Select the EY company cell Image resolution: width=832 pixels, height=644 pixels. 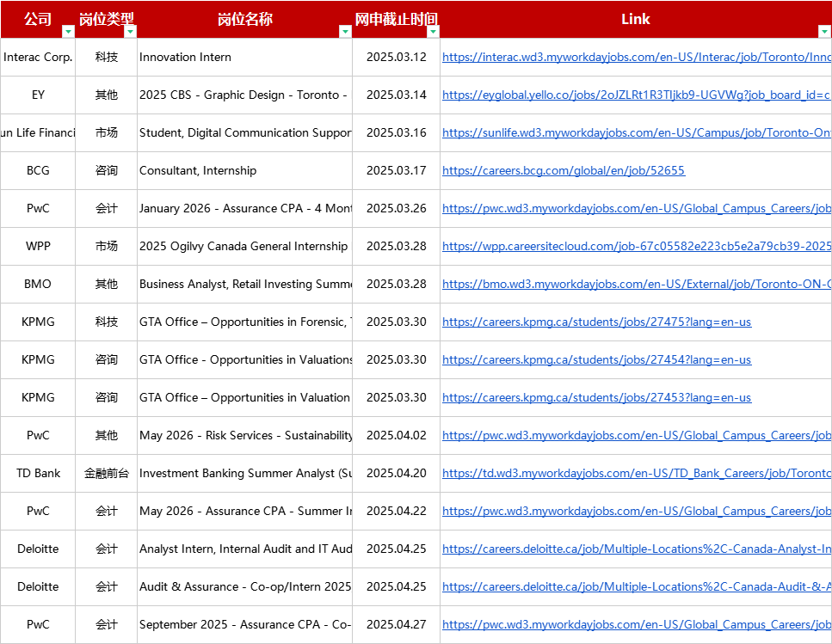38,95
